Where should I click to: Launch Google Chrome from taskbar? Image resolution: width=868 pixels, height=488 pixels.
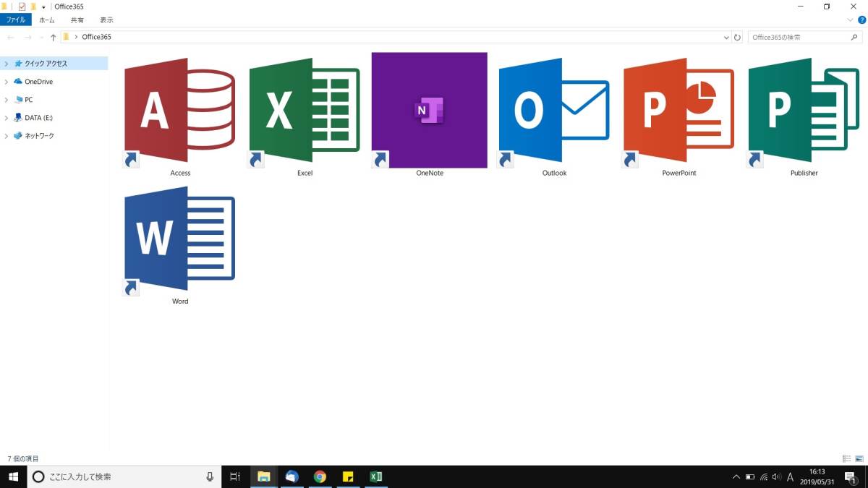(x=320, y=476)
